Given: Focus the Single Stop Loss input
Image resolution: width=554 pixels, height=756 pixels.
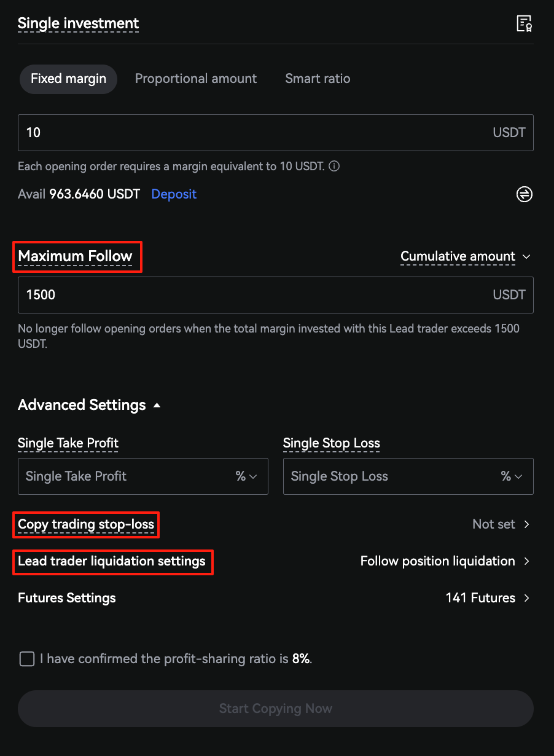Looking at the screenshot, I should click(x=387, y=476).
